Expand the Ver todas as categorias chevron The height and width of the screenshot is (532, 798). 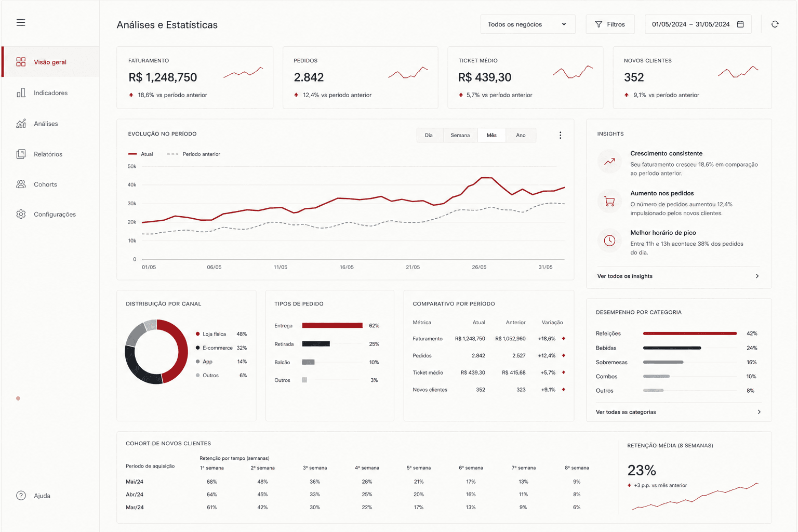[x=759, y=412]
